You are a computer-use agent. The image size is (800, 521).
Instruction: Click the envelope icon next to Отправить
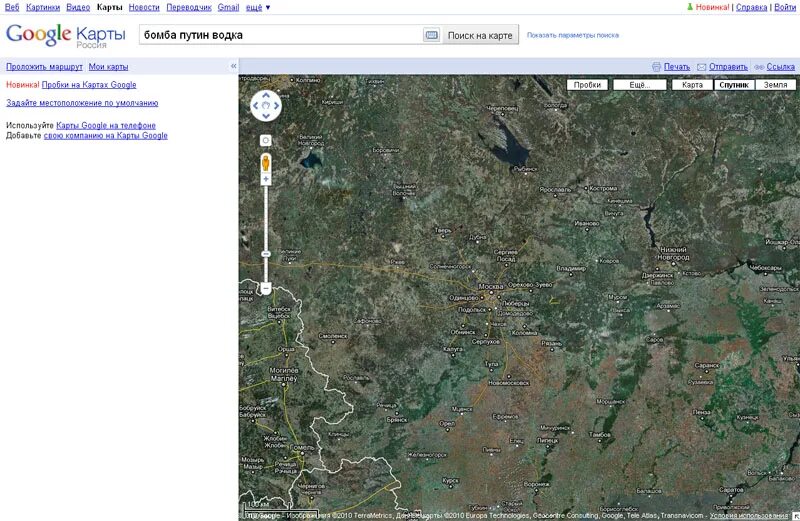(702, 67)
